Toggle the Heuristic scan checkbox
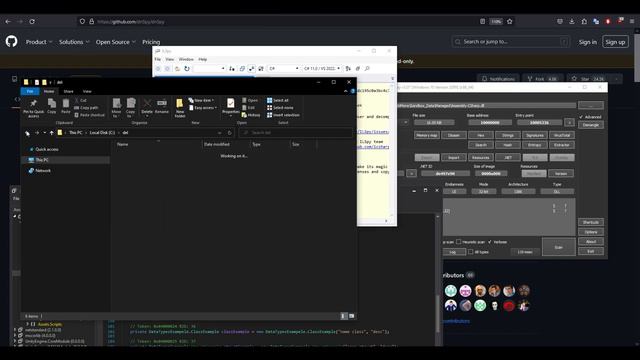 [459, 242]
